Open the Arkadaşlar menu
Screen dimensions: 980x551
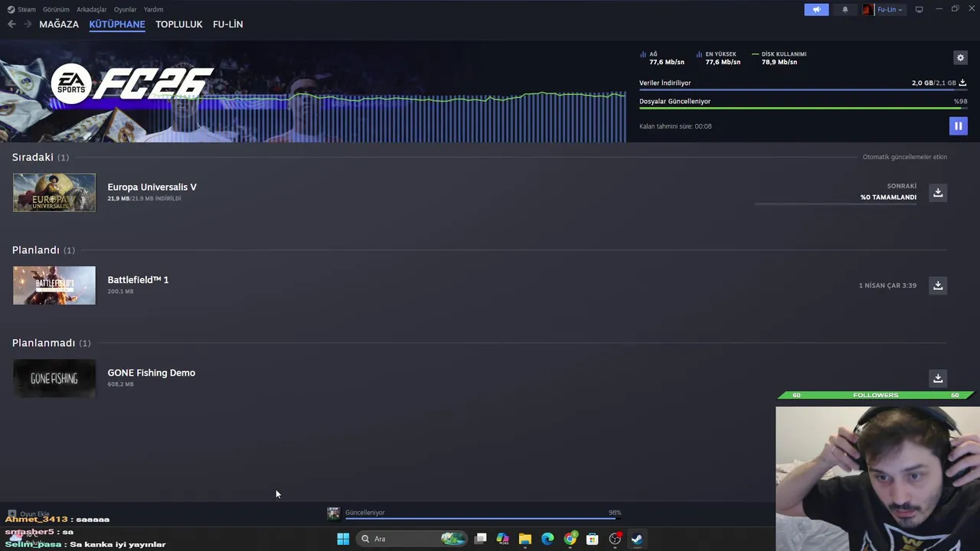pos(92,9)
